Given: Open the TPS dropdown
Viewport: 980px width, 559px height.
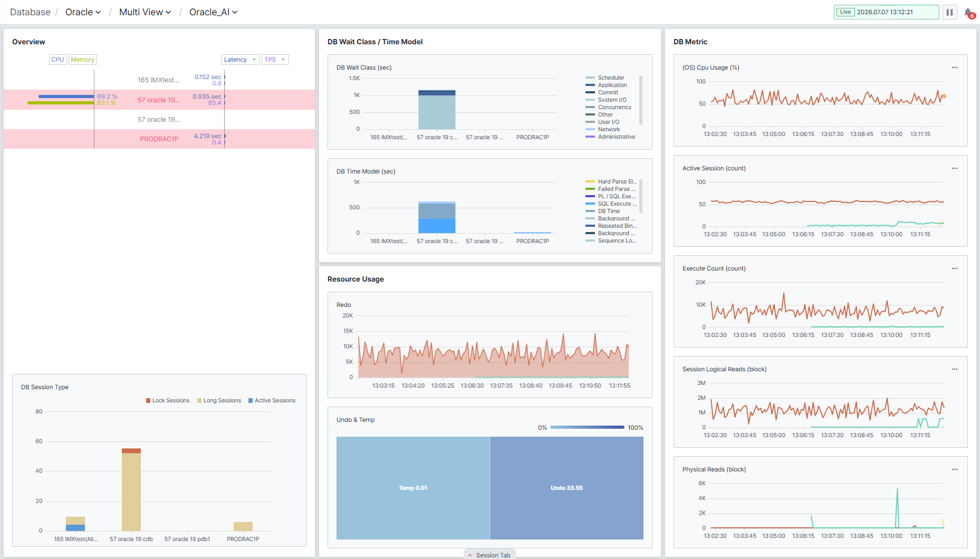Looking at the screenshot, I should pos(275,60).
